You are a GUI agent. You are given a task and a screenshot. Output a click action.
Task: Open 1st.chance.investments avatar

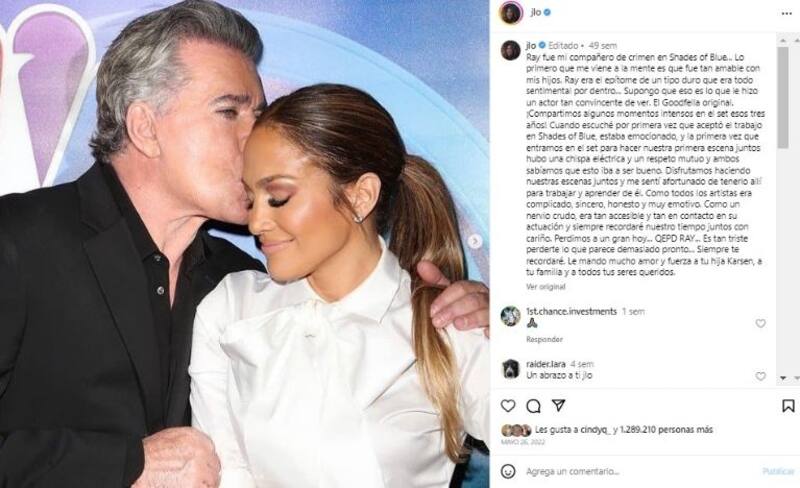[510, 316]
